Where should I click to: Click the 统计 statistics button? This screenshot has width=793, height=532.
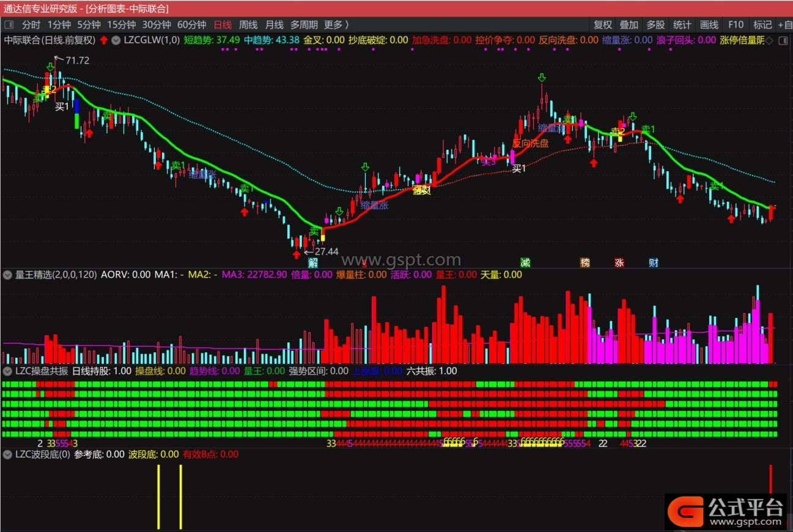[x=682, y=24]
